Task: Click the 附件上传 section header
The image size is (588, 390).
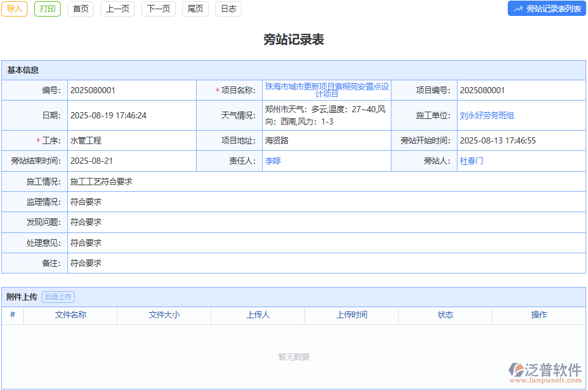Action: pos(23,297)
